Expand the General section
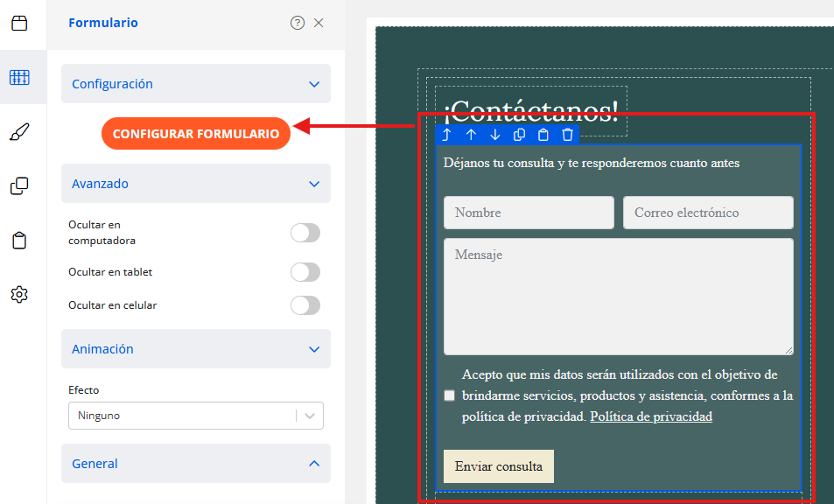The height and width of the screenshot is (504, 834). [x=196, y=464]
